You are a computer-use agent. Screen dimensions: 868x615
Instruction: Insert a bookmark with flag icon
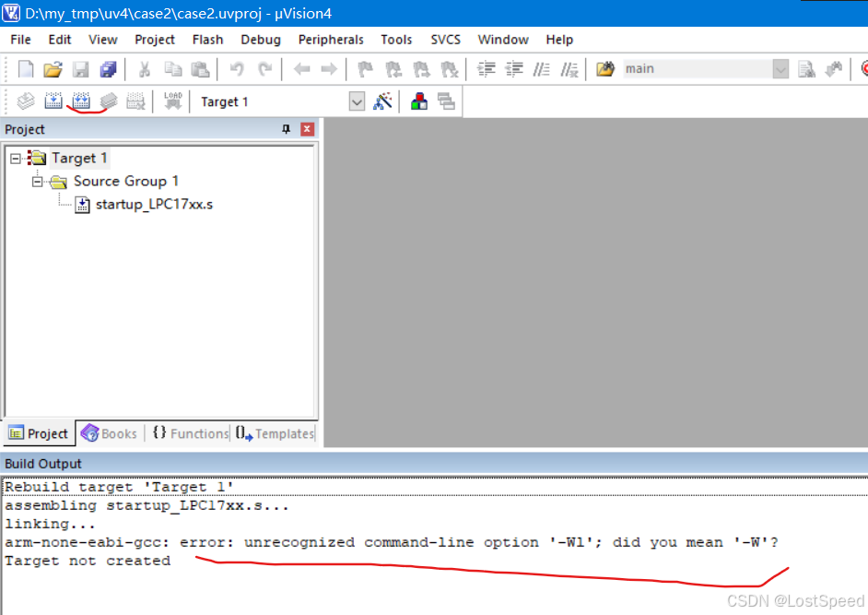(366, 69)
